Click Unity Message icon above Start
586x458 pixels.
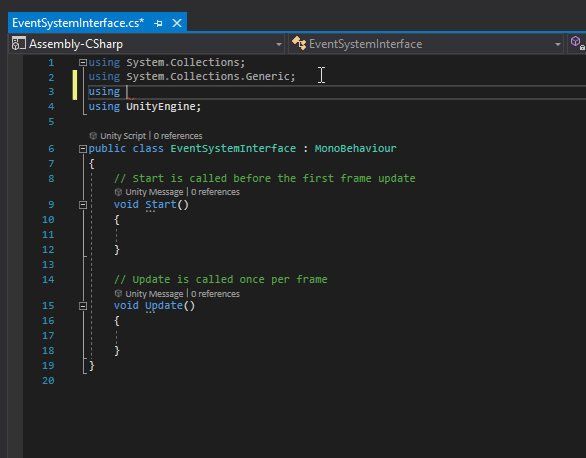pos(118,192)
